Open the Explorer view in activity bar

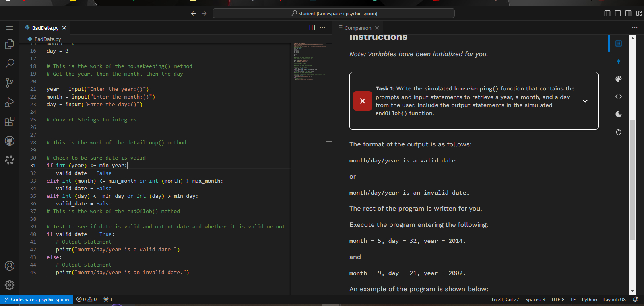coord(10,44)
